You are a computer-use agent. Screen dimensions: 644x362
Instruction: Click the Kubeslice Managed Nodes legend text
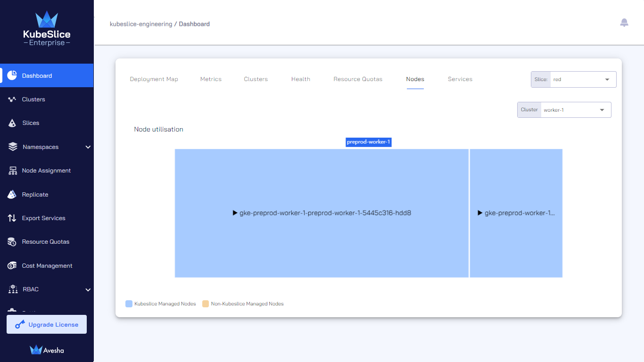(165, 304)
